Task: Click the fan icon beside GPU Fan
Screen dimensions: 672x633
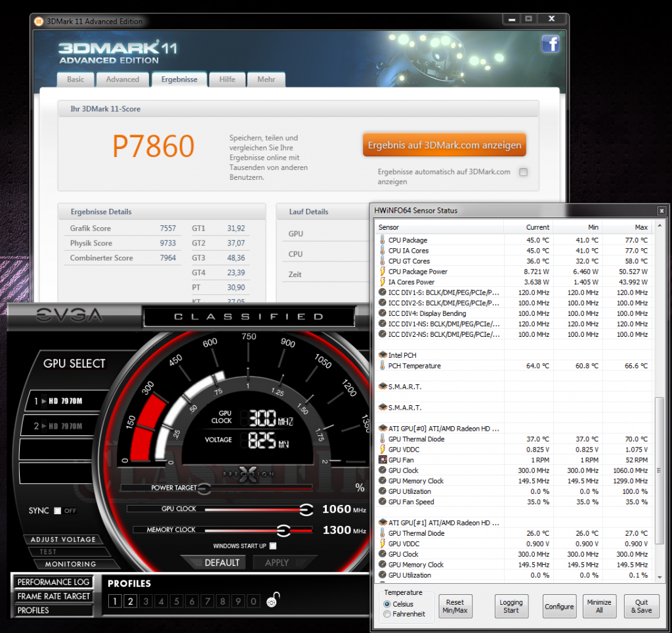Action: coord(383,460)
